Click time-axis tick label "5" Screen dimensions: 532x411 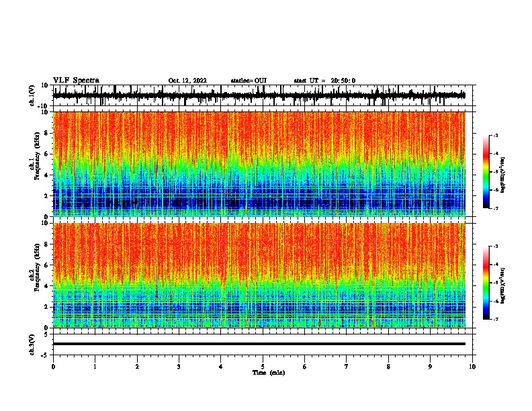pyautogui.click(x=263, y=367)
